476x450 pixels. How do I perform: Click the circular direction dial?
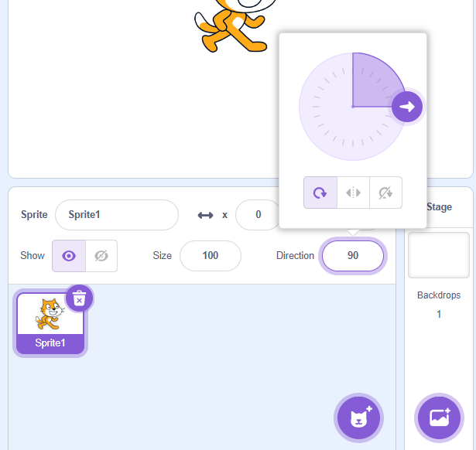[353, 107]
